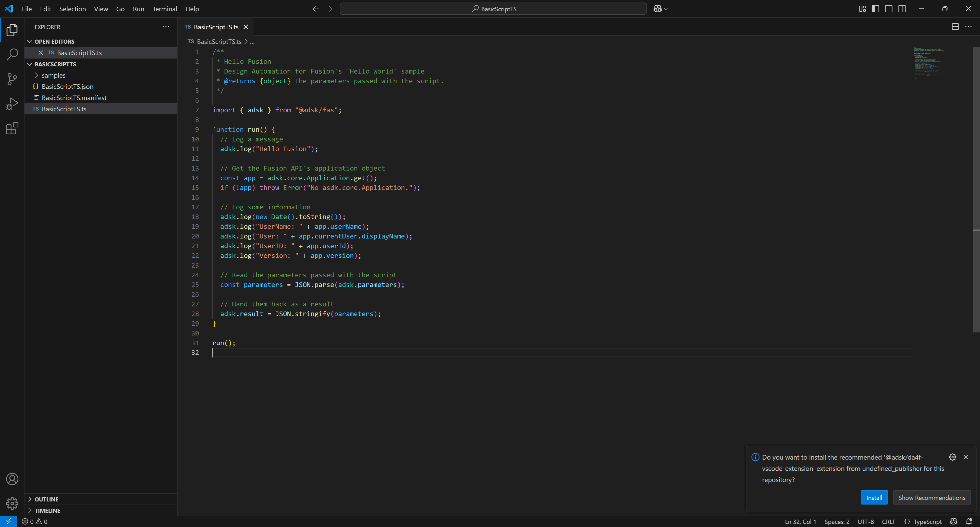Open the Edit menu
This screenshot has height=527, width=980.
(x=45, y=9)
